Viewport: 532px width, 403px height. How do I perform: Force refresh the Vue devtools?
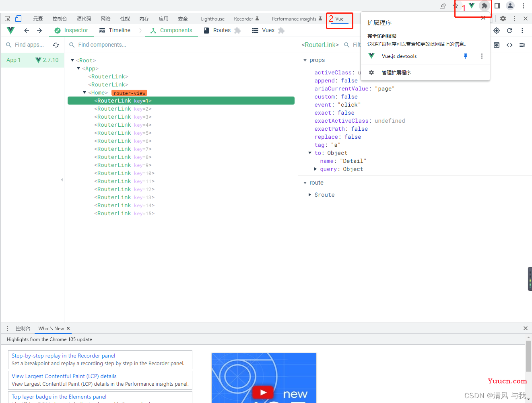(509, 31)
